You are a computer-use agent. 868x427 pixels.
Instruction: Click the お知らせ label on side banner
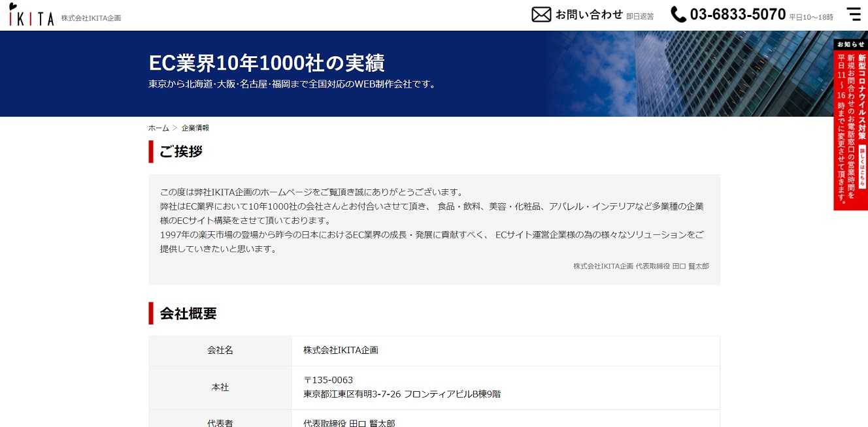(x=850, y=44)
